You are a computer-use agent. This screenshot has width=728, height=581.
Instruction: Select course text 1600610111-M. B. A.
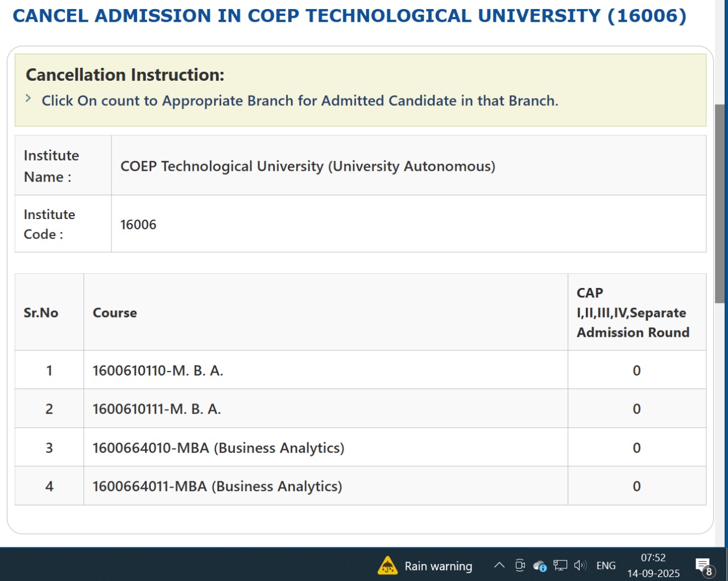pos(156,409)
